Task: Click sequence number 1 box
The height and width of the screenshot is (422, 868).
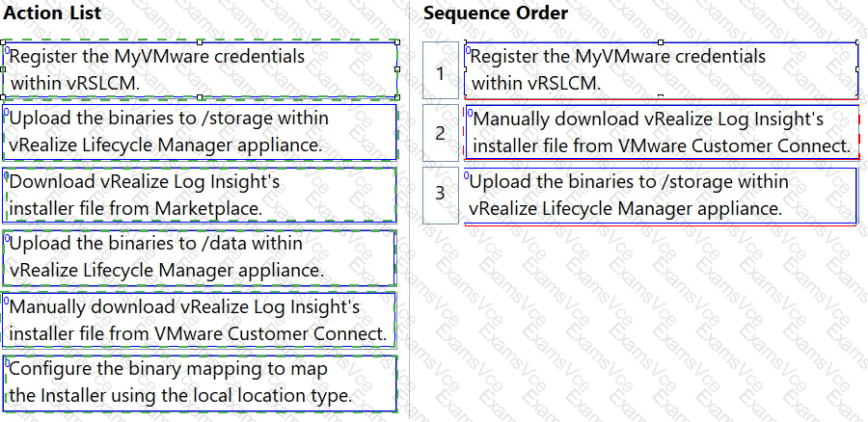Action: point(441,70)
